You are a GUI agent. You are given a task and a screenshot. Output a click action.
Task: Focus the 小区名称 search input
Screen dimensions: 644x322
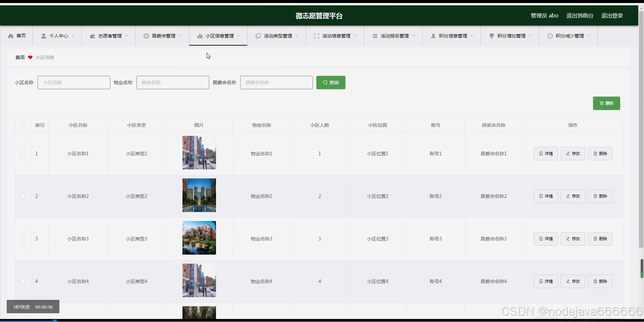coord(74,83)
